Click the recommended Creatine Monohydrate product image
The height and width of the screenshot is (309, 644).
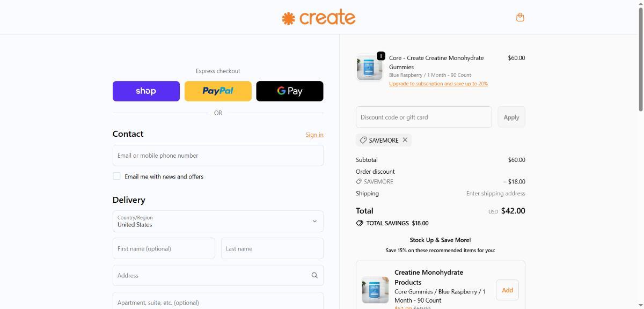[x=375, y=290]
